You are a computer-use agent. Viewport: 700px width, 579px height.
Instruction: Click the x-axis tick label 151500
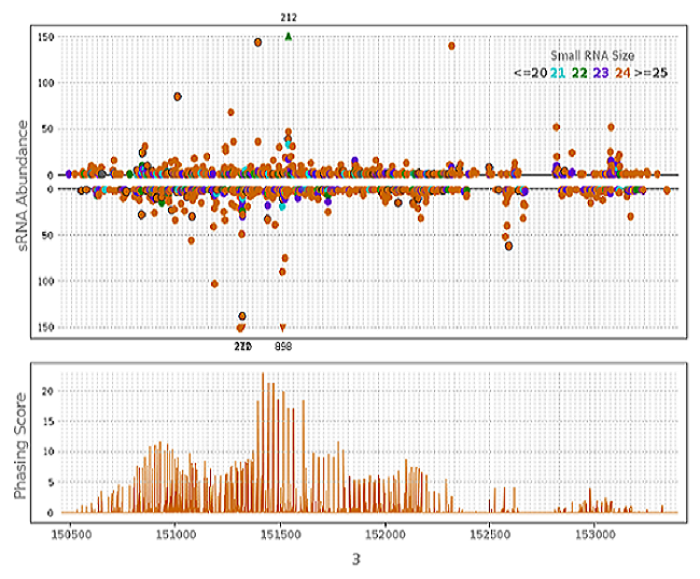[x=280, y=534]
